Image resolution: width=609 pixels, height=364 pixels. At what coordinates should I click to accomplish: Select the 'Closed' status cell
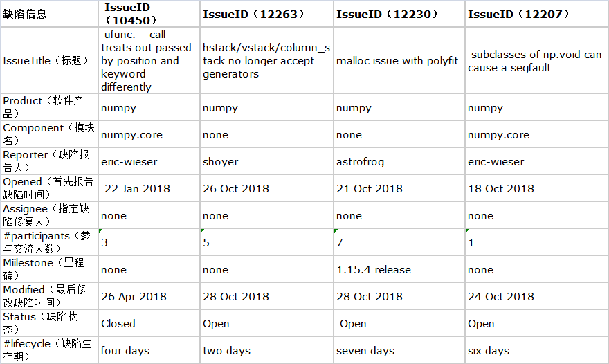point(118,323)
